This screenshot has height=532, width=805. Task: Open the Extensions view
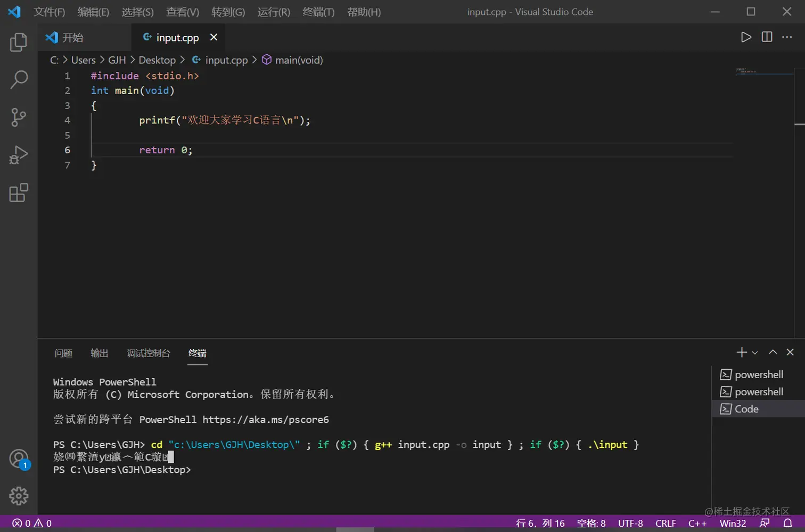(19, 193)
